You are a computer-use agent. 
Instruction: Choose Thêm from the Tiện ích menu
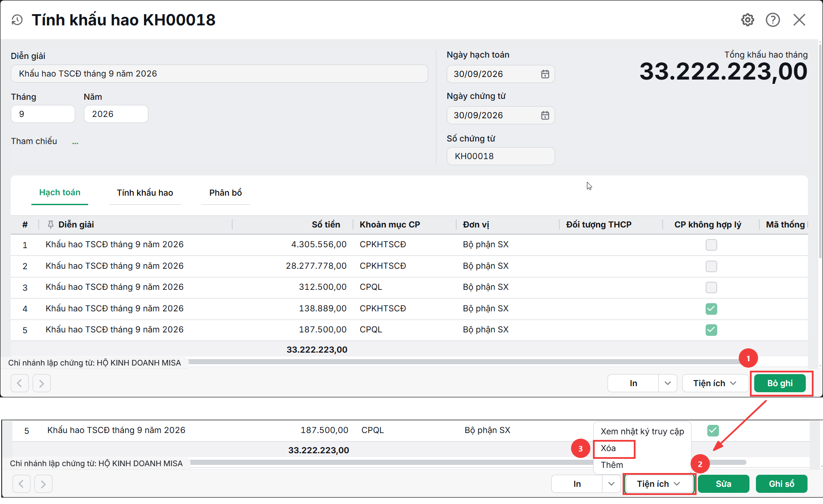(x=612, y=465)
